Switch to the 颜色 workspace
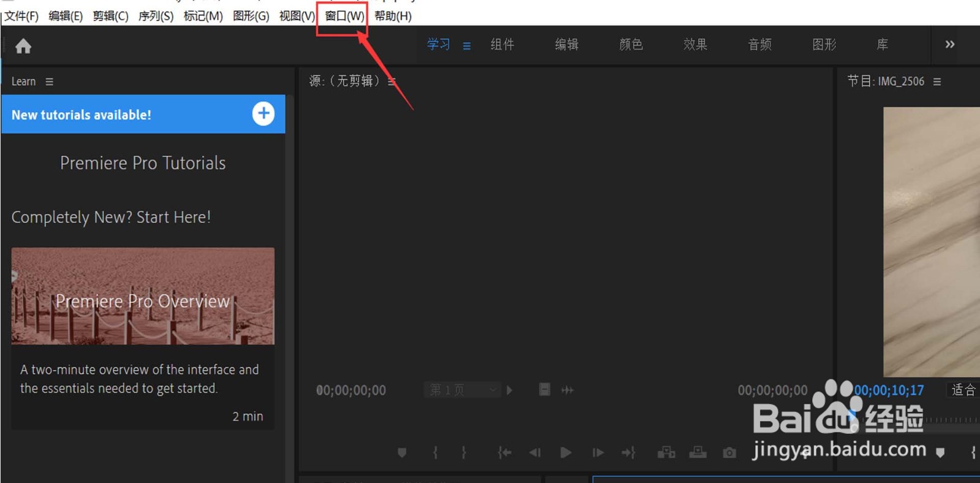The image size is (980, 483). (x=631, y=44)
